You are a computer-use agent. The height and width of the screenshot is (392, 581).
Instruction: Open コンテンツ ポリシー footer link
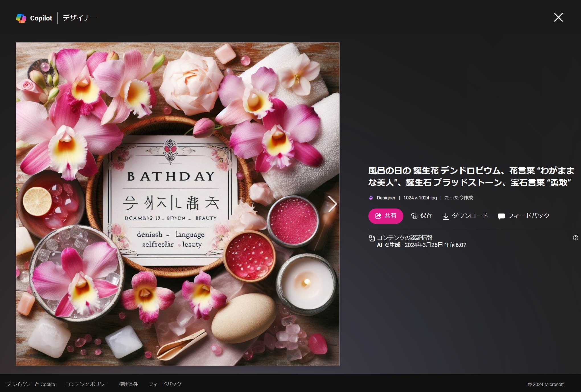(x=87, y=384)
